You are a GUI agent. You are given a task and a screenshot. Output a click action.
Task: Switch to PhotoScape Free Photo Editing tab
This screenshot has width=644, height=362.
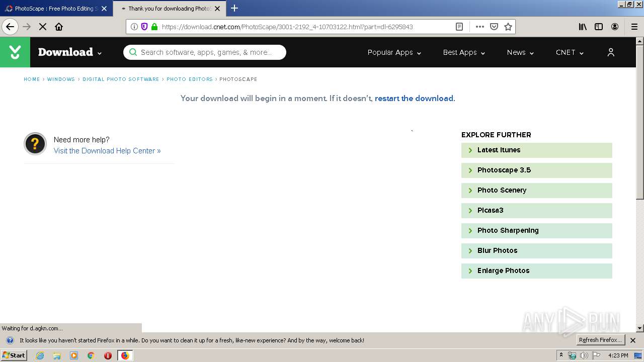point(55,9)
